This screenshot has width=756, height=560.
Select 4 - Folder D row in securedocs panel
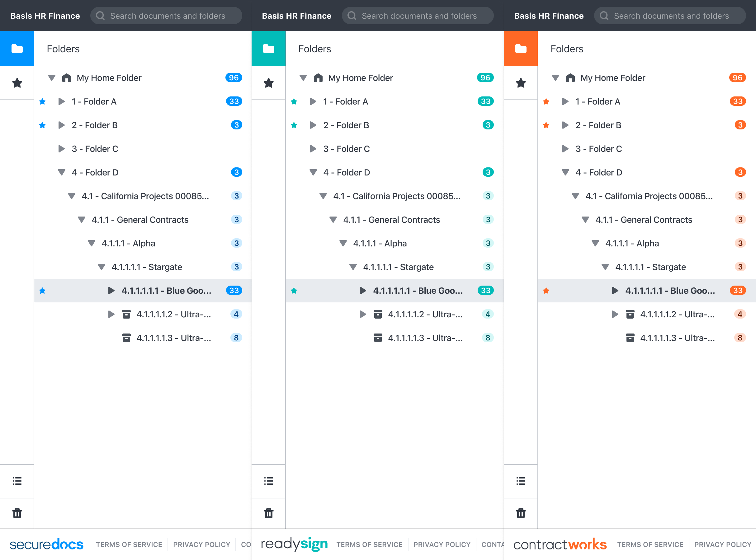click(x=143, y=172)
